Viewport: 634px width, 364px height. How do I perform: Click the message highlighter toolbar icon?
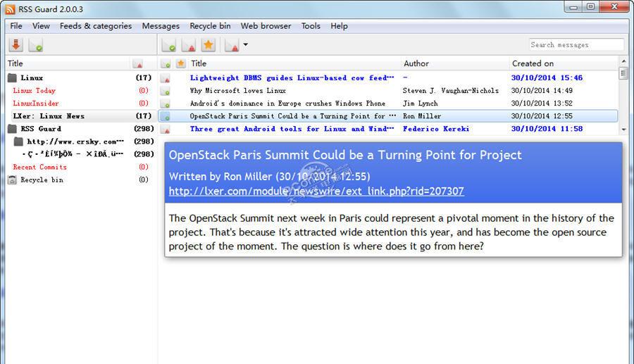232,45
